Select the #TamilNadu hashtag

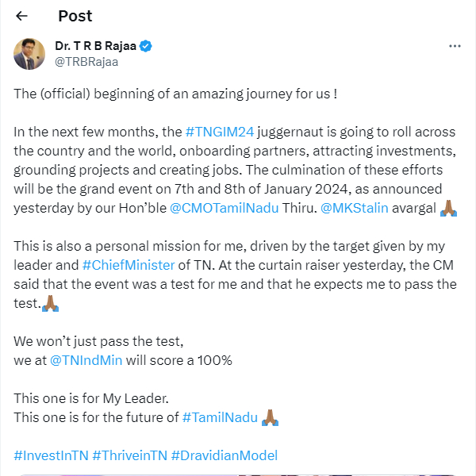click(220, 417)
